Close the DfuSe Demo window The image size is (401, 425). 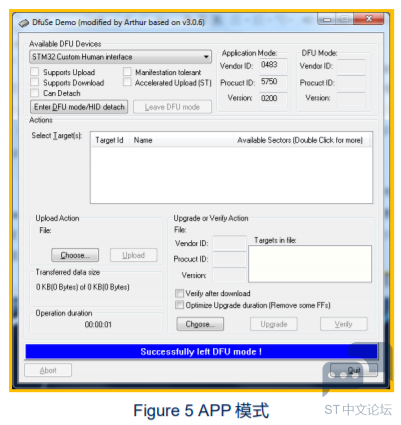pos(369,19)
